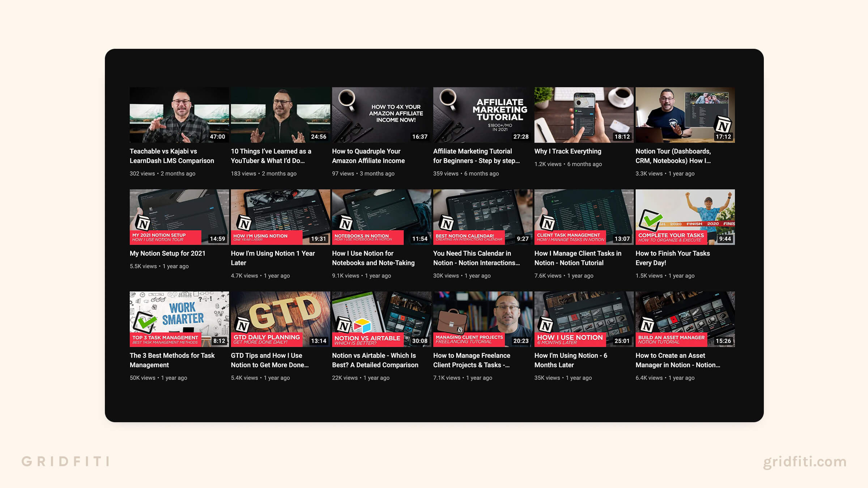Click the '30K views • 1 year ago' text
The image size is (868, 488).
[462, 276]
